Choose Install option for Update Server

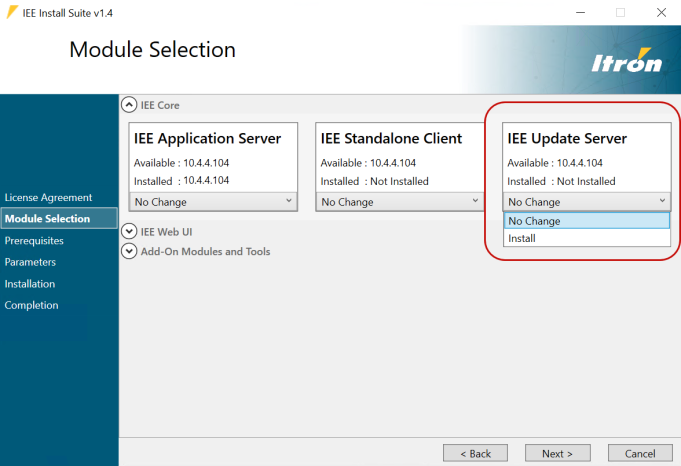[x=587, y=238]
